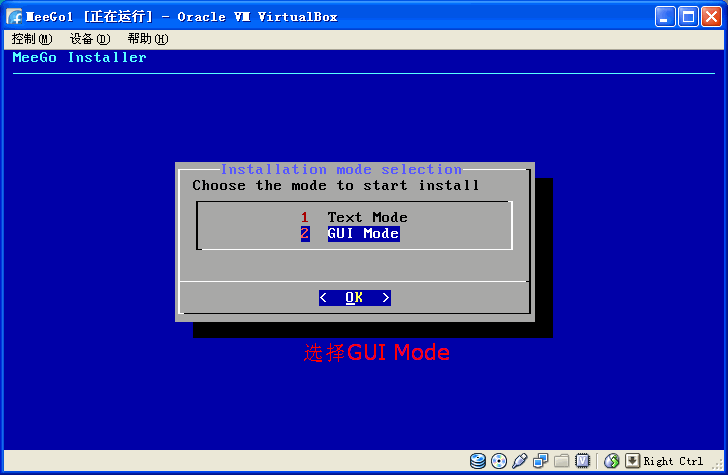Click the Installation mode selection title

(341, 169)
